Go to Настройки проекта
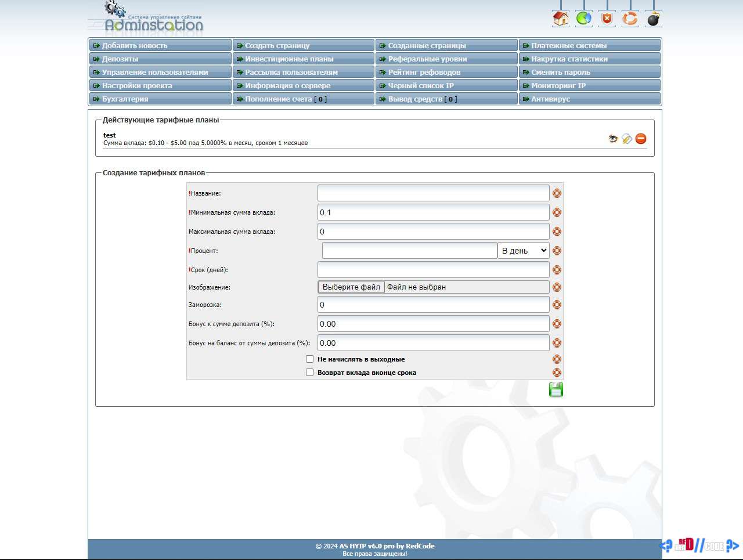The image size is (743, 560). pos(160,85)
